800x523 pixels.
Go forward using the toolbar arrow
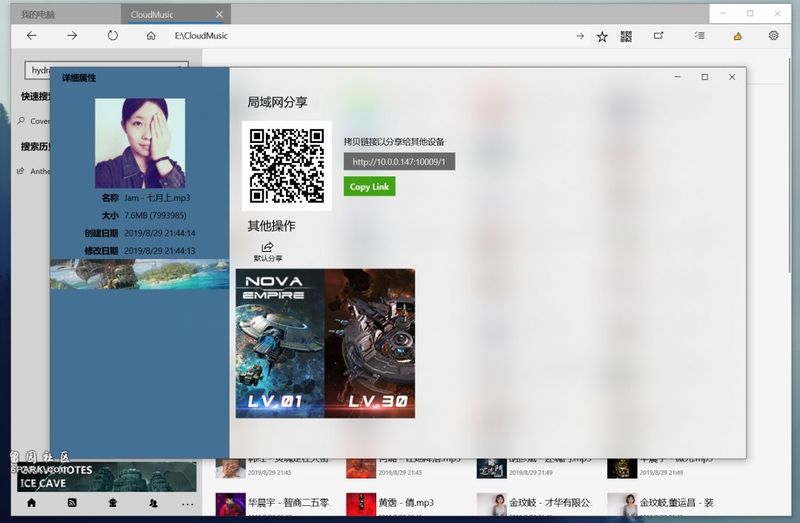[x=72, y=36]
